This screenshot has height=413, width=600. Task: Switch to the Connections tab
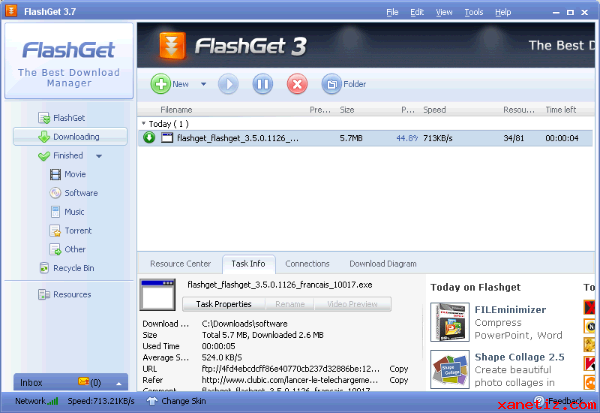click(x=307, y=264)
